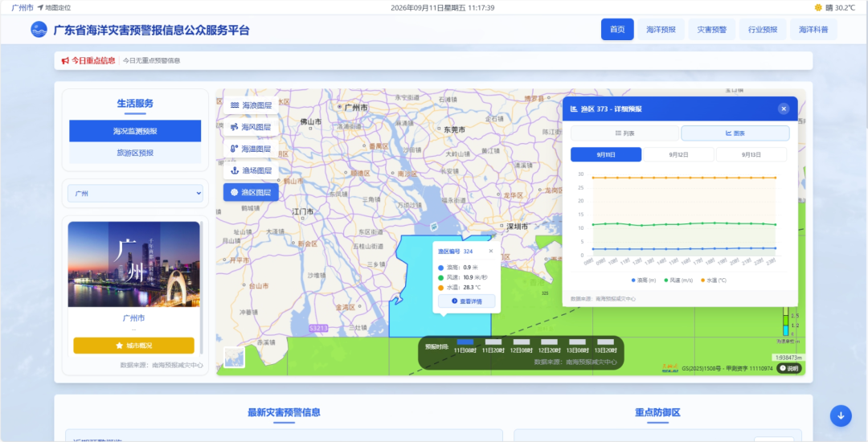Open the 广州 city dropdown
868x442 pixels.
coord(135,194)
